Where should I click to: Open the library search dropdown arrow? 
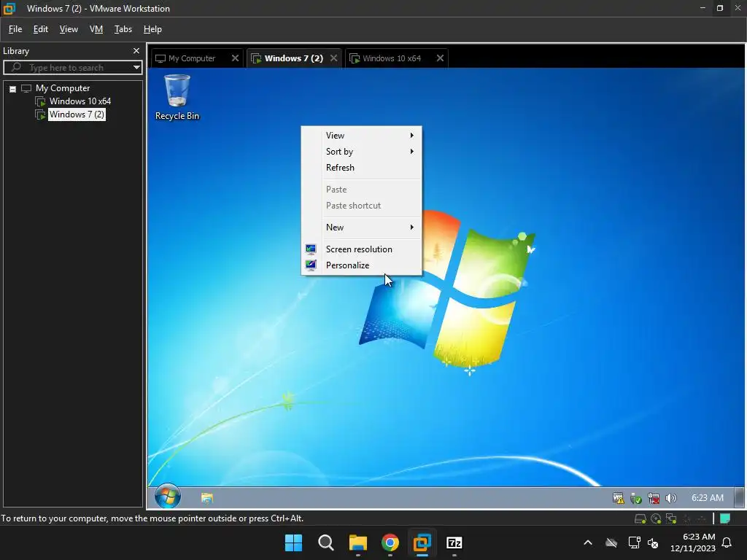click(136, 67)
